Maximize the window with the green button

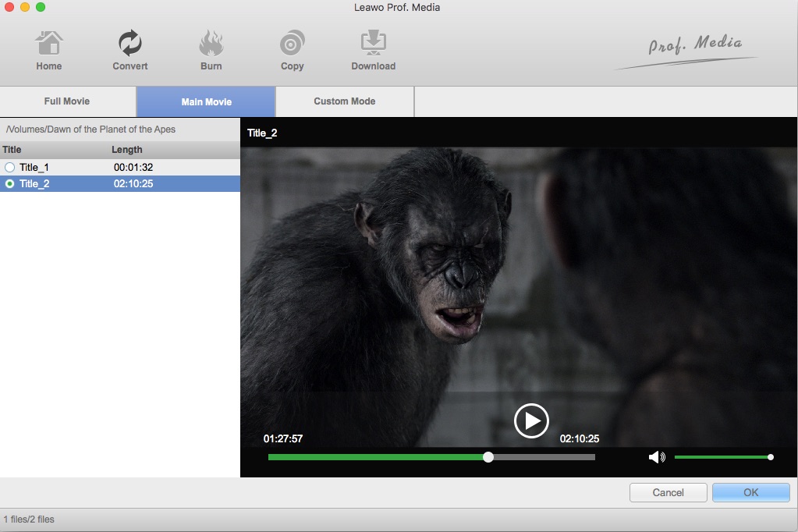[x=41, y=7]
